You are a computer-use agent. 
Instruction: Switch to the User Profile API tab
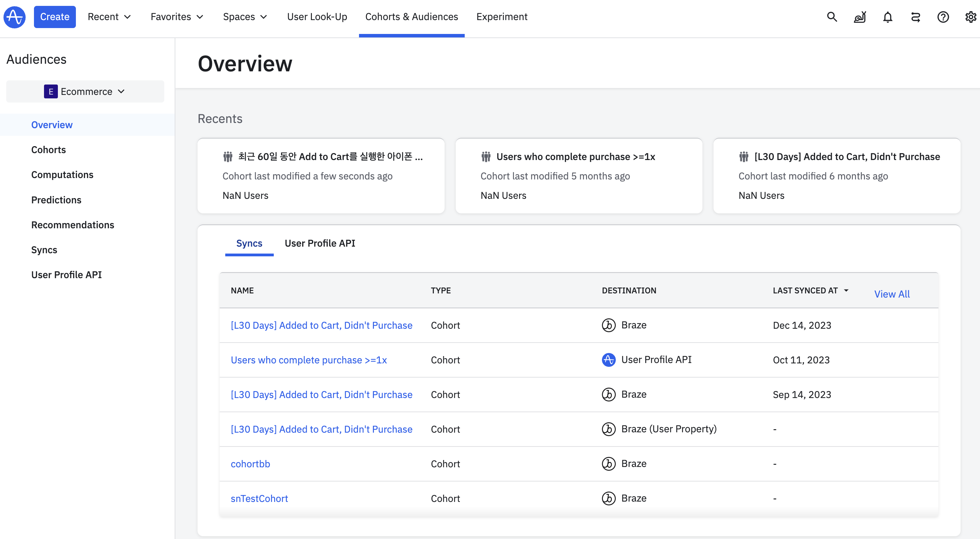click(x=320, y=243)
